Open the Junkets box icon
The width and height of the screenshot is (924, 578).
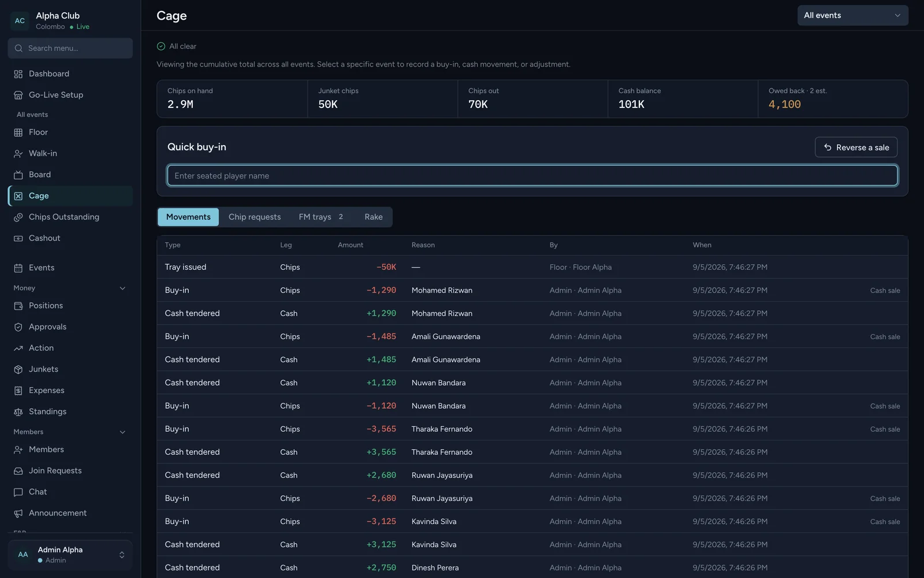(x=18, y=369)
